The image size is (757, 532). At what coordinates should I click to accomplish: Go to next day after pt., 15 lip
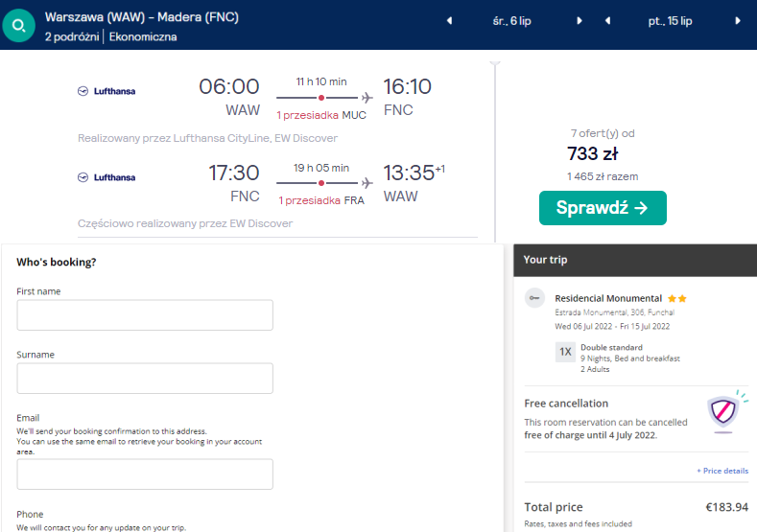pyautogui.click(x=738, y=21)
